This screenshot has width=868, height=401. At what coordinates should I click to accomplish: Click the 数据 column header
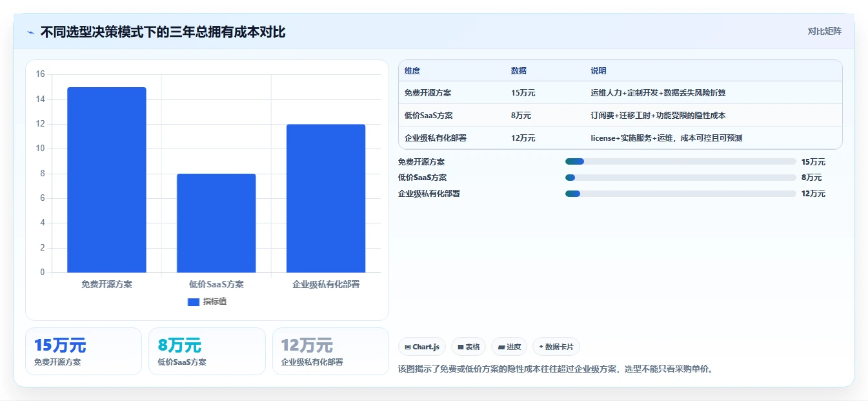(x=519, y=71)
